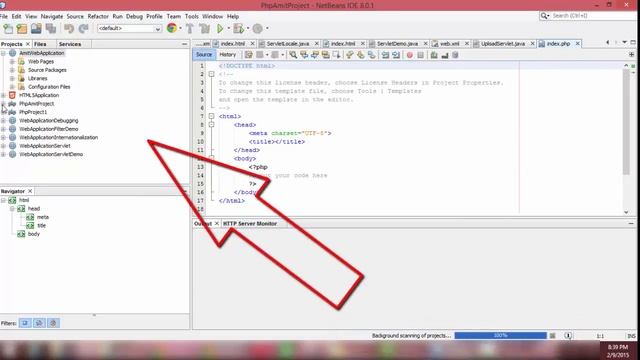This screenshot has width=640, height=360.
Task: Open the Navigate menu
Action: 52,16
